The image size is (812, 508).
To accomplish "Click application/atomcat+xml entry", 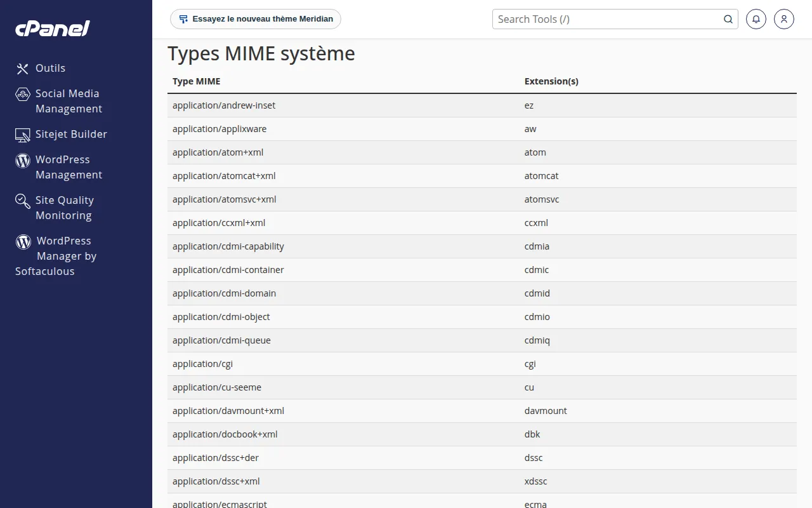I will [224, 176].
